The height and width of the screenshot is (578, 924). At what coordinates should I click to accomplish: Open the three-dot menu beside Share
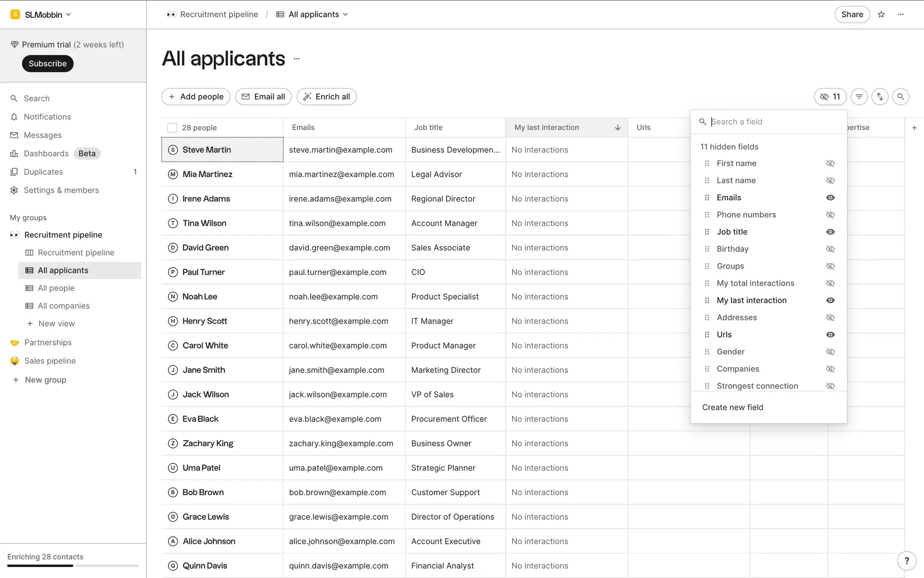point(901,14)
